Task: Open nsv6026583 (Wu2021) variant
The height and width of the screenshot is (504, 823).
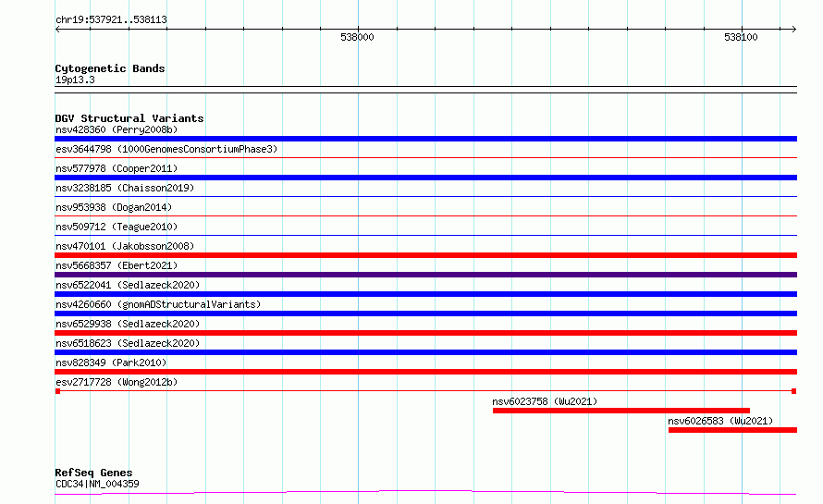Action: coord(720,421)
